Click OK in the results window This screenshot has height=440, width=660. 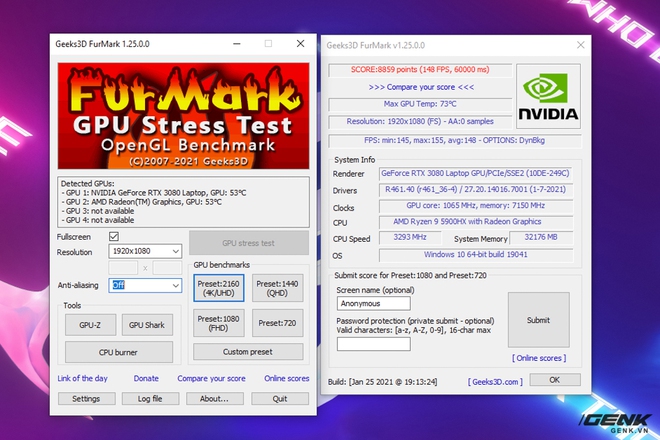point(555,380)
